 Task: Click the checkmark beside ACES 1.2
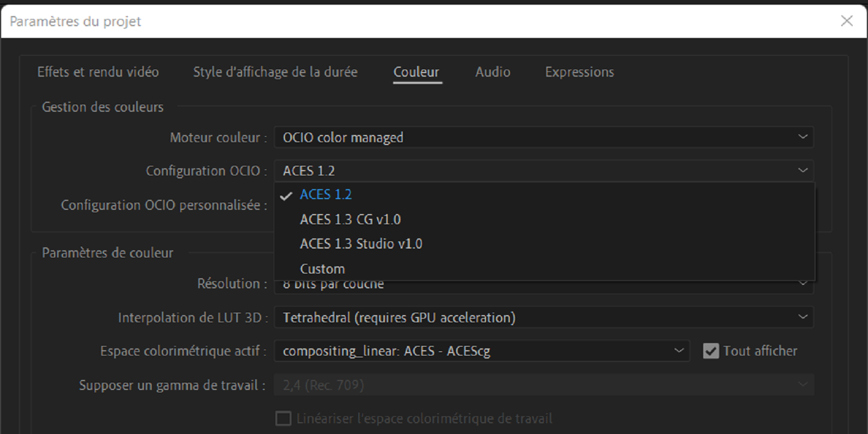[x=286, y=196]
